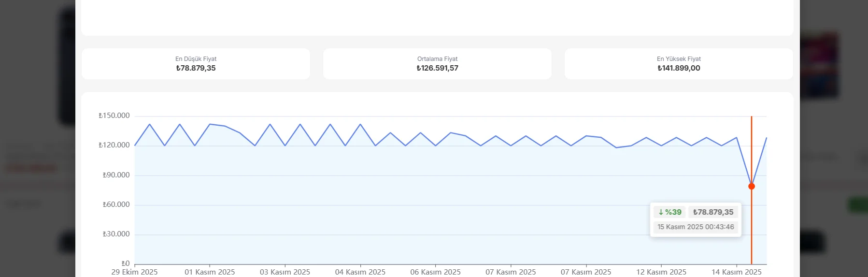Image resolution: width=868 pixels, height=277 pixels.
Task: Click the En Düşük Fiyat ₺78.879,35 card
Action: click(x=196, y=64)
